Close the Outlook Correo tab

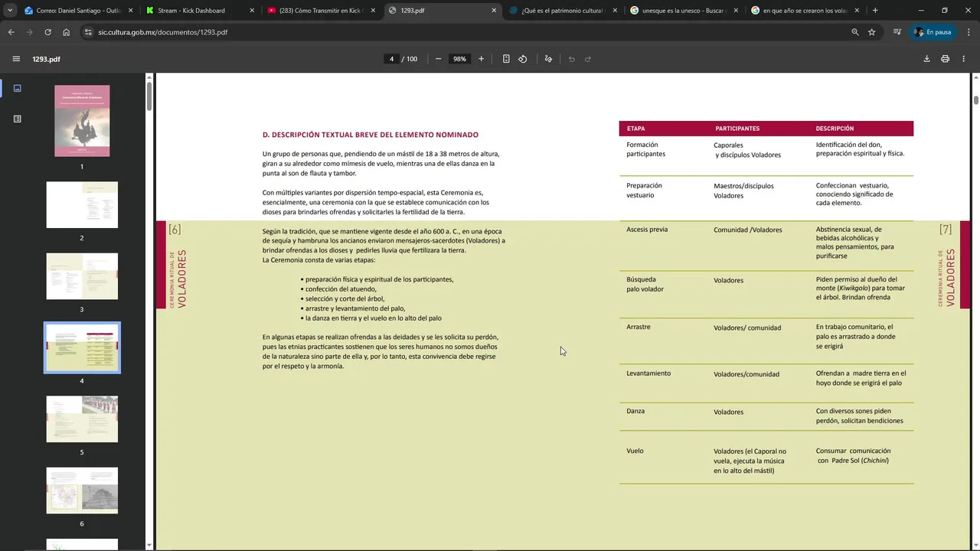point(131,11)
